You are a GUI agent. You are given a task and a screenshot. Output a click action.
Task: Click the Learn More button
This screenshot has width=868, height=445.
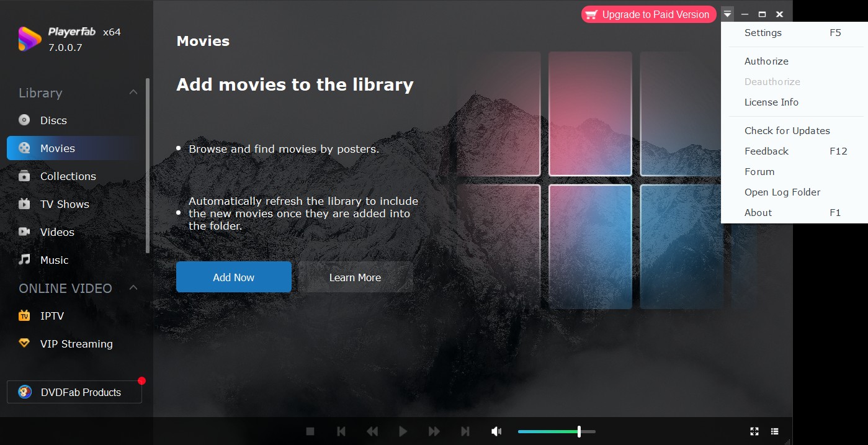tap(355, 277)
